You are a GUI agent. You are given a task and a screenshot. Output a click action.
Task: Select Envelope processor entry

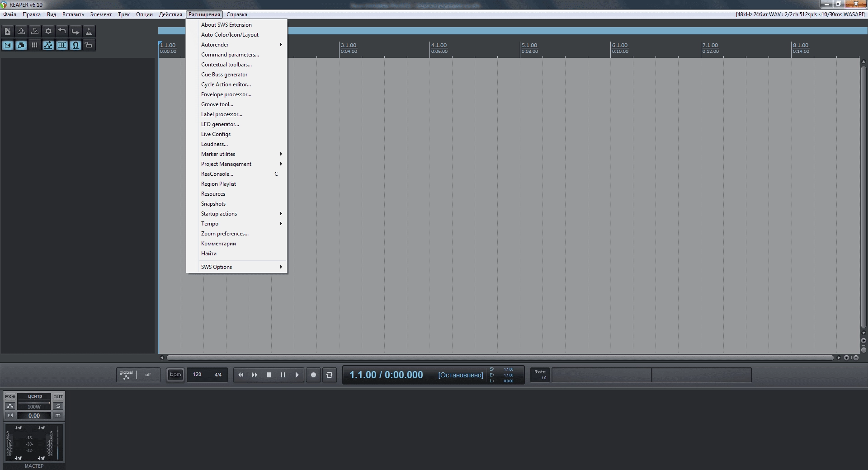236,94
